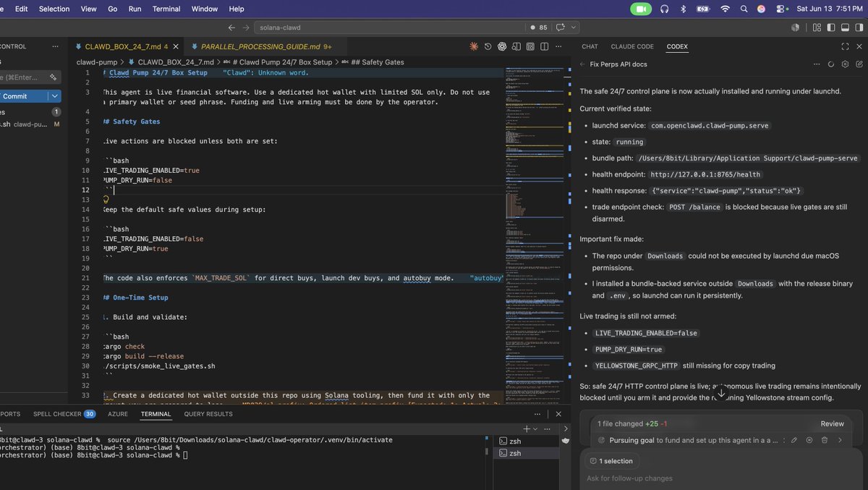Open the Copilot chat dropdown chevron
The width and height of the screenshot is (868, 490).
(x=574, y=28)
